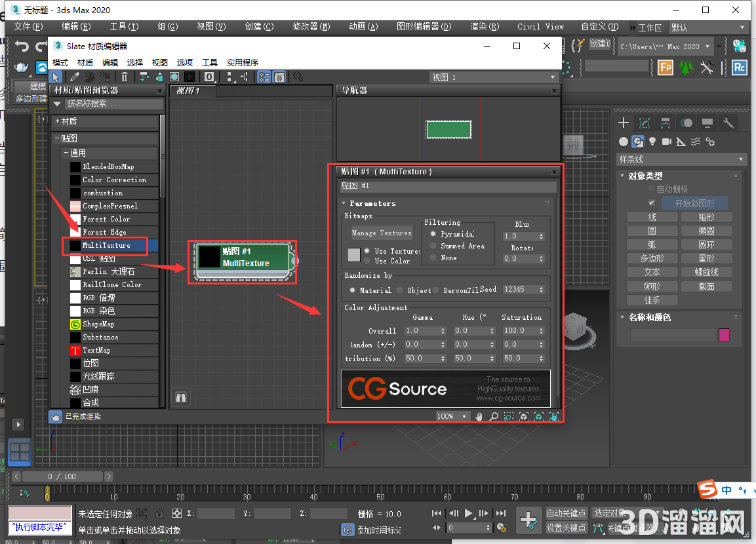The image size is (756, 544).
Task: Select the Pyramidal filtering radio button
Action: 433,234
